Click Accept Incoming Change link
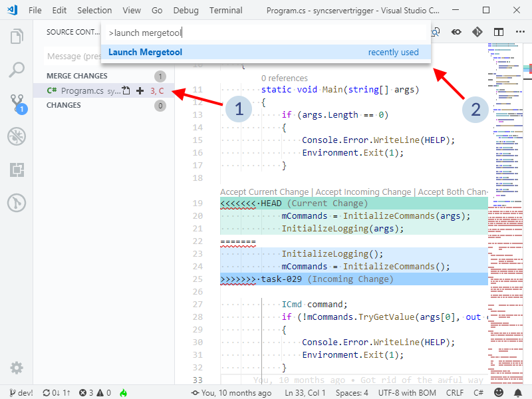The width and height of the screenshot is (532, 399). pos(363,192)
